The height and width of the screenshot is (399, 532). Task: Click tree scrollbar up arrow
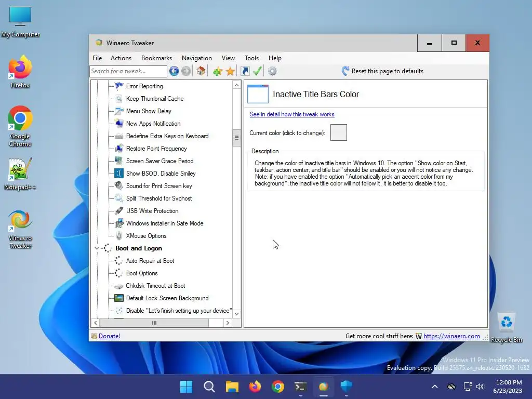236,85
